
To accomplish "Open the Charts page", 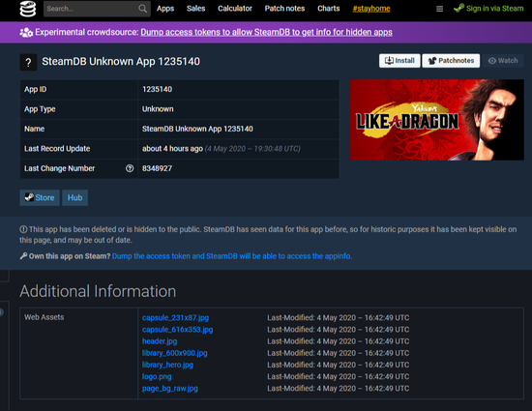I will click(329, 9).
